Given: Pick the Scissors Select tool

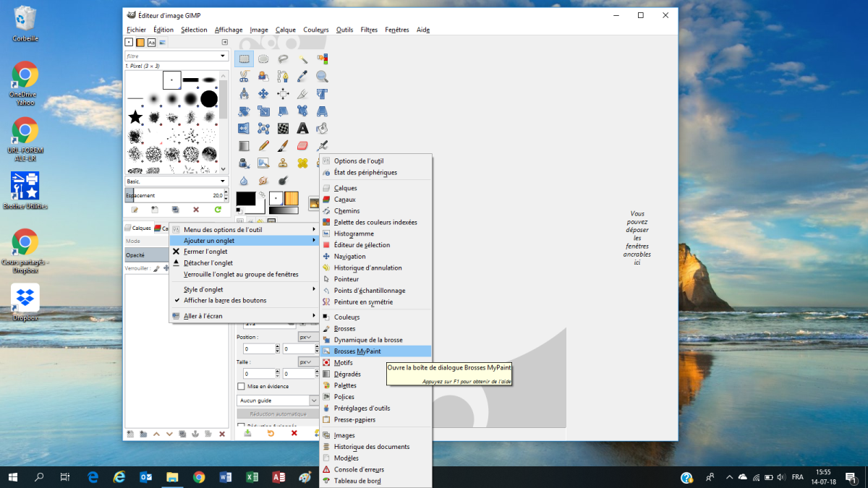Looking at the screenshot, I should coord(244,77).
